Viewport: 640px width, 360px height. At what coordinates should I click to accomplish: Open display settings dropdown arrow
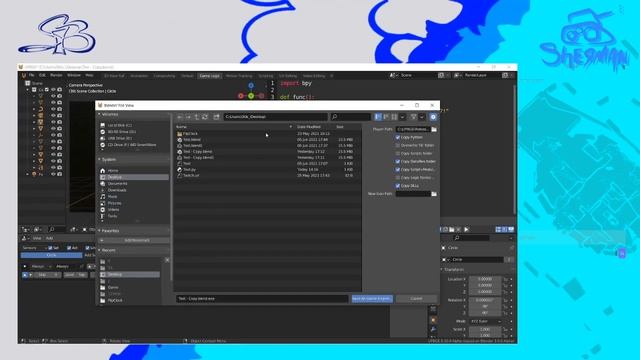tap(402, 117)
